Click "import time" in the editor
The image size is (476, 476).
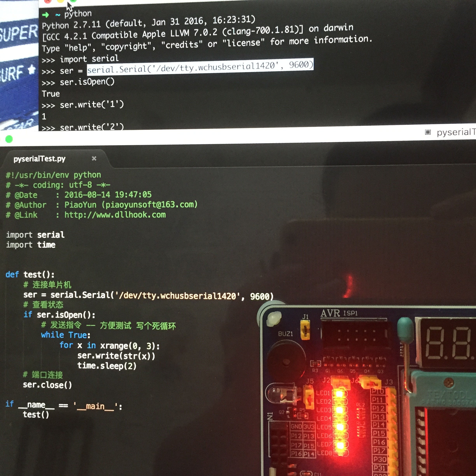coord(31,245)
